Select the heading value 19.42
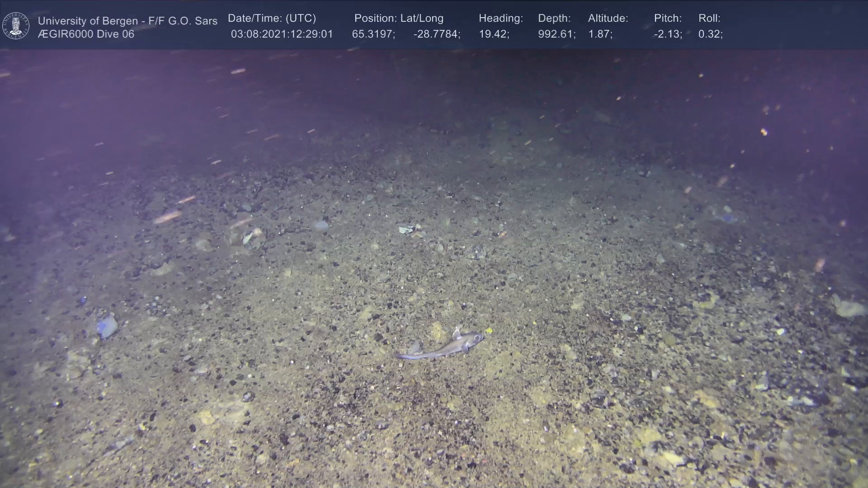 click(x=494, y=34)
